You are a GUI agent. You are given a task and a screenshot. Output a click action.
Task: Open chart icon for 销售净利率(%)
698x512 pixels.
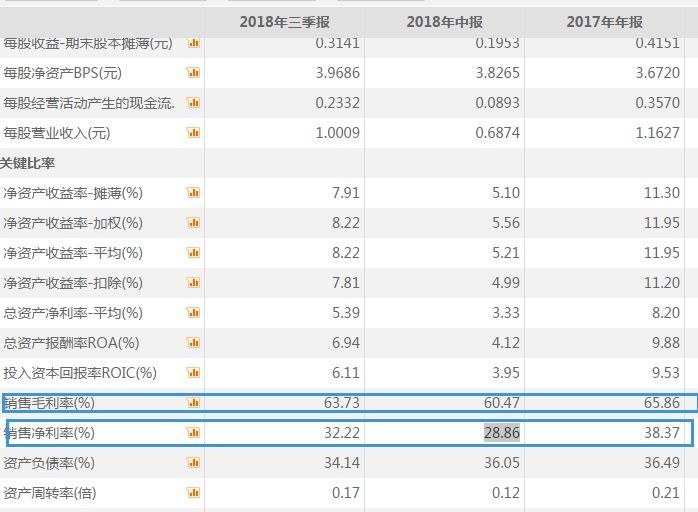[193, 433]
